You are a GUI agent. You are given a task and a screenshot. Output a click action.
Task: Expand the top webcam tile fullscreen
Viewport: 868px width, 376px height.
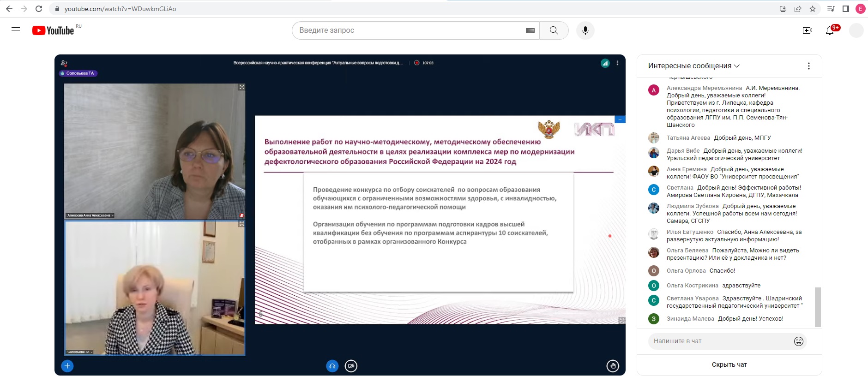coord(242,87)
